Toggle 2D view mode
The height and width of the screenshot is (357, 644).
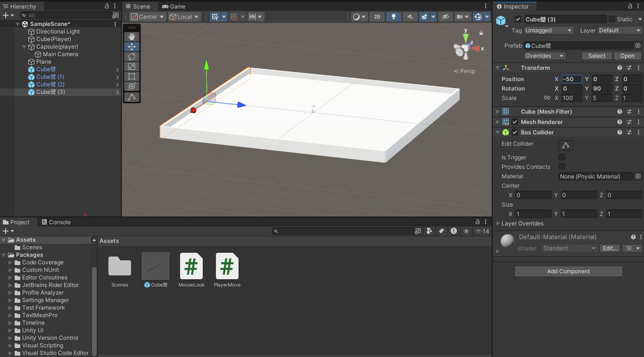pos(377,17)
